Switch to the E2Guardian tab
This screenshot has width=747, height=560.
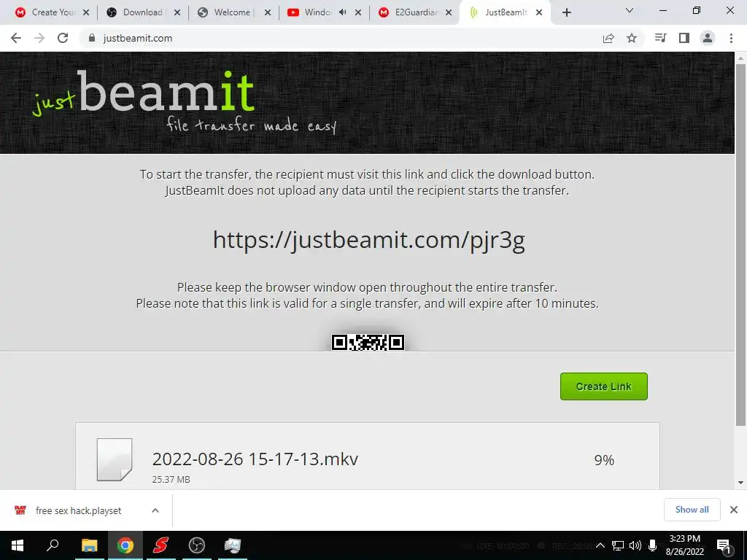pos(415,12)
